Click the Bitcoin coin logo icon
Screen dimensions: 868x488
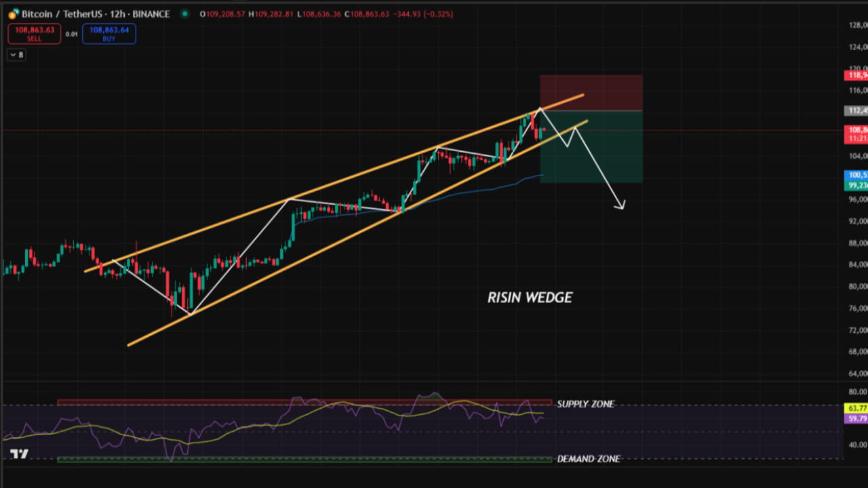(14, 14)
